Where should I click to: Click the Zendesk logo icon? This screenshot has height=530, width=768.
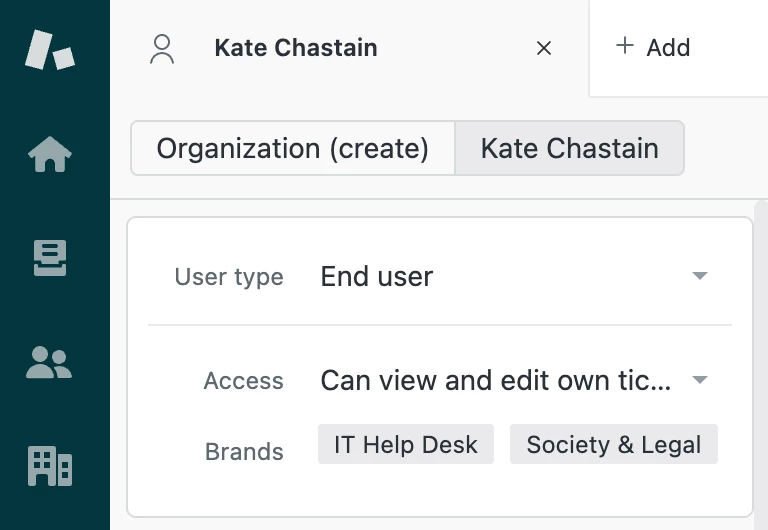[x=50, y=48]
